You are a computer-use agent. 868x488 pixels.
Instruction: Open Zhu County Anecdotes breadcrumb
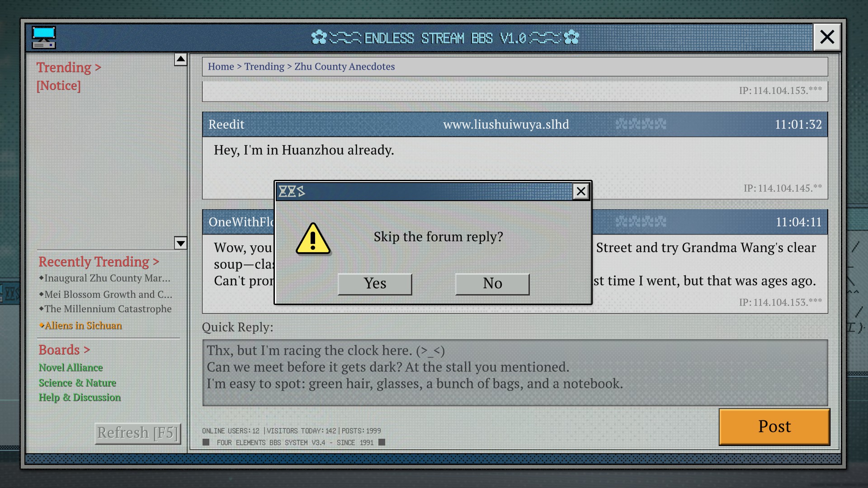click(344, 66)
